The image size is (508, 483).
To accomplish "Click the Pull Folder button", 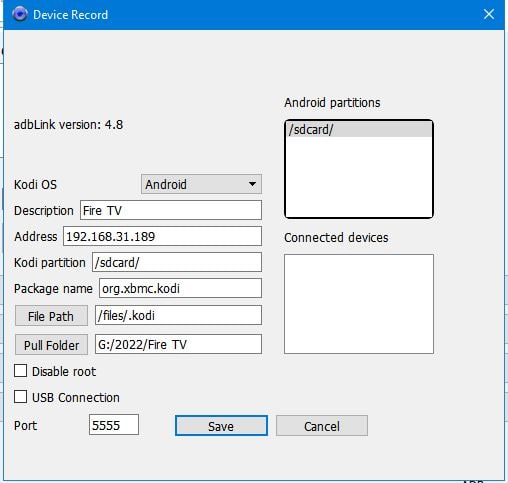I will pyautogui.click(x=51, y=345).
